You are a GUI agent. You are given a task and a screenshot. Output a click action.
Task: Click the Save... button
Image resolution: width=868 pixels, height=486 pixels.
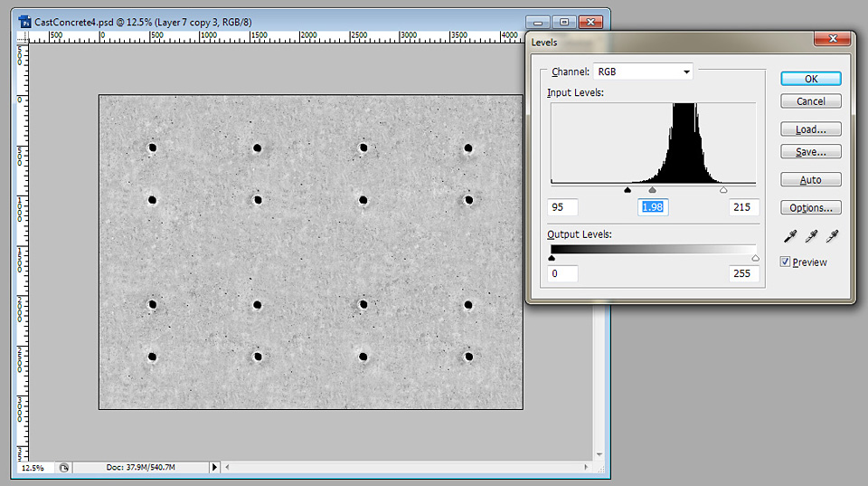[x=811, y=152]
